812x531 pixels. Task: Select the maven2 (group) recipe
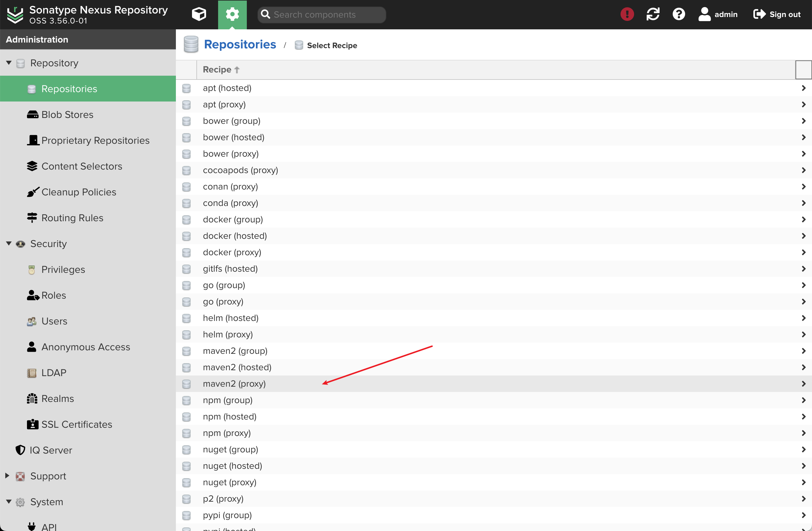tap(494, 351)
